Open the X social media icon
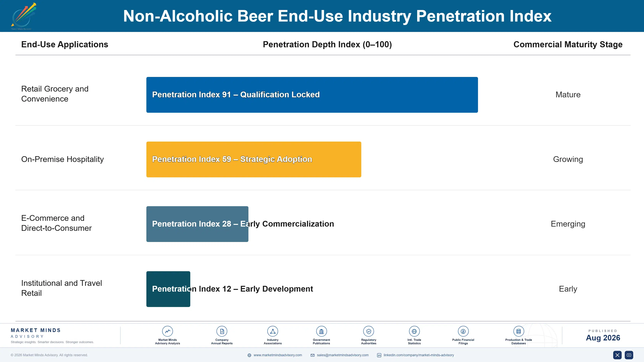644x362 pixels. tap(617, 355)
